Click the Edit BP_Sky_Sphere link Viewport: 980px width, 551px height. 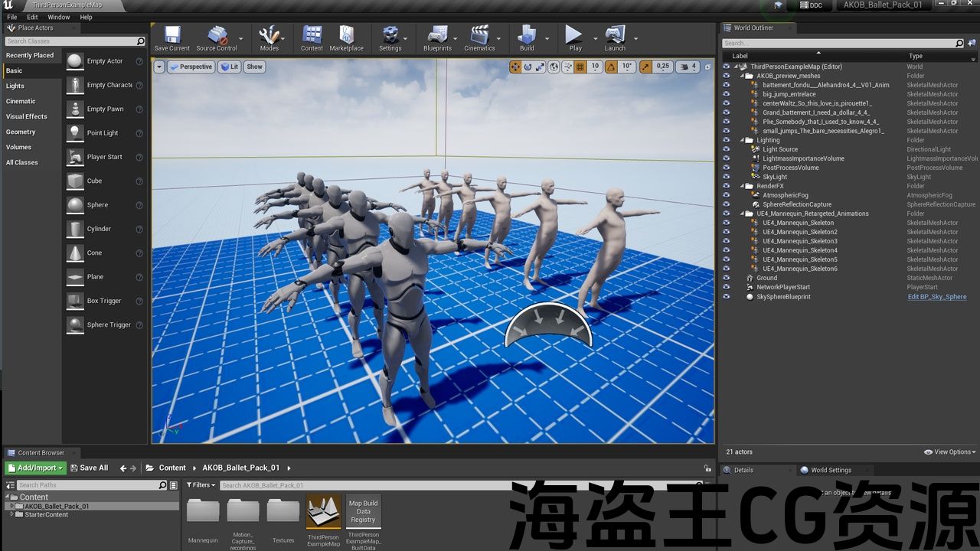point(936,296)
